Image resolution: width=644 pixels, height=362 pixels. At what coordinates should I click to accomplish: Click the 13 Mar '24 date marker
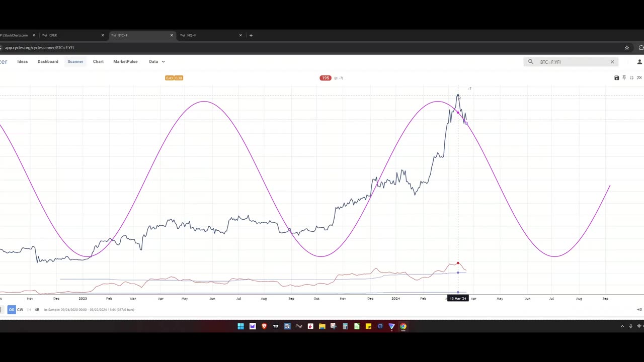tap(458, 299)
